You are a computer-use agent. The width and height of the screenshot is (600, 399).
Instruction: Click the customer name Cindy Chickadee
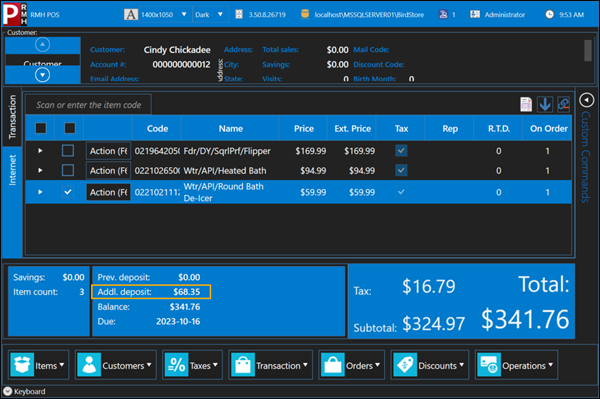pos(177,50)
